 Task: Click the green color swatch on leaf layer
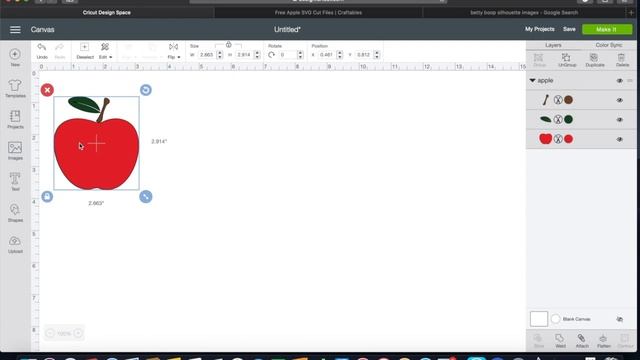click(568, 120)
